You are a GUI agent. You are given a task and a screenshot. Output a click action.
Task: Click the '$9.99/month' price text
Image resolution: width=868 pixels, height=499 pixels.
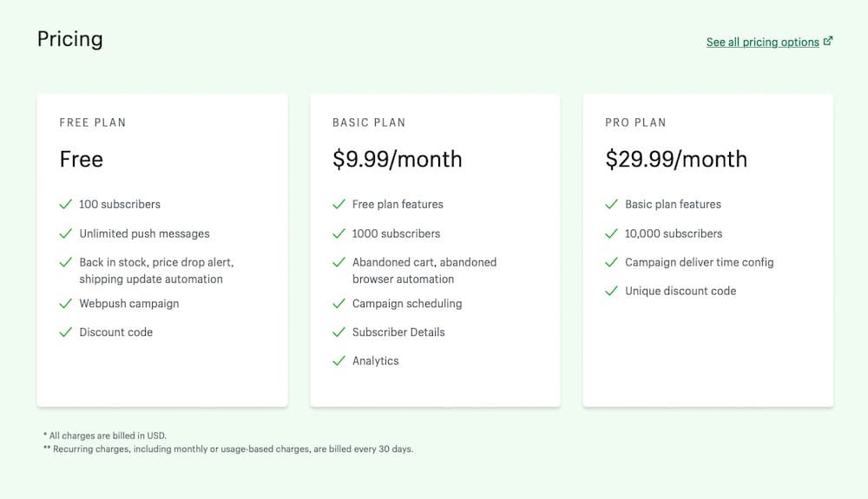(x=397, y=160)
